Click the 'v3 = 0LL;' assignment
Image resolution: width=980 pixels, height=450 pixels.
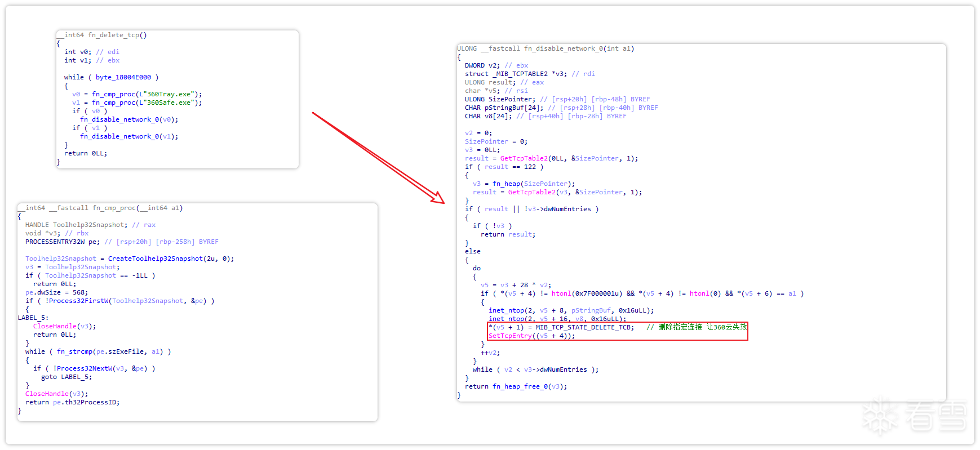[x=482, y=150]
